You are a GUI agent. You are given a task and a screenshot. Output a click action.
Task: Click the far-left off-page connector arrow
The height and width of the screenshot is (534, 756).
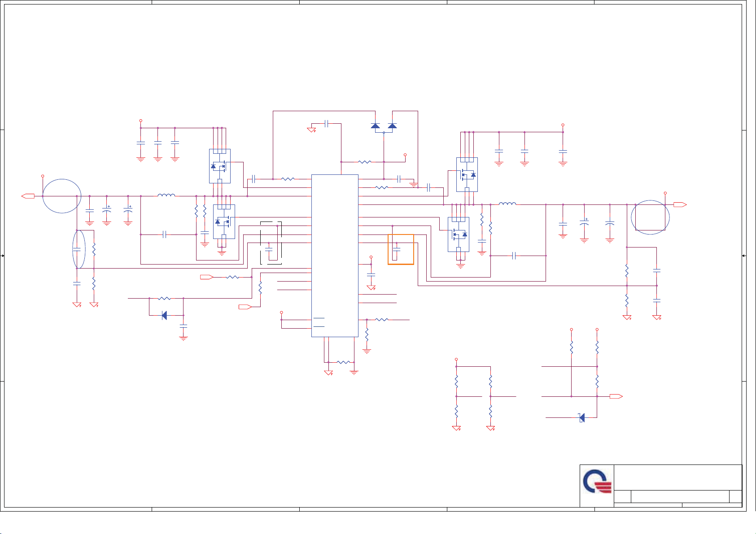pos(28,196)
